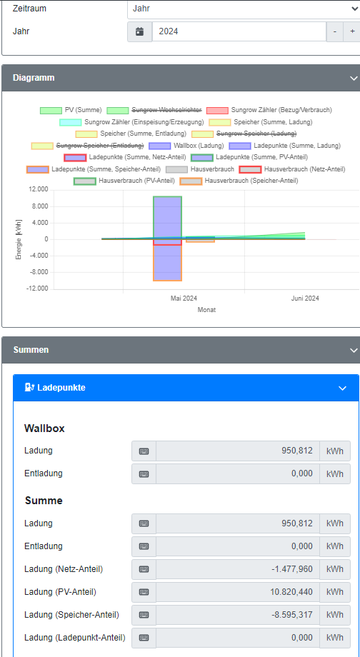Click the meter icon for Ladung (Speicher-Anteil)

[144, 615]
